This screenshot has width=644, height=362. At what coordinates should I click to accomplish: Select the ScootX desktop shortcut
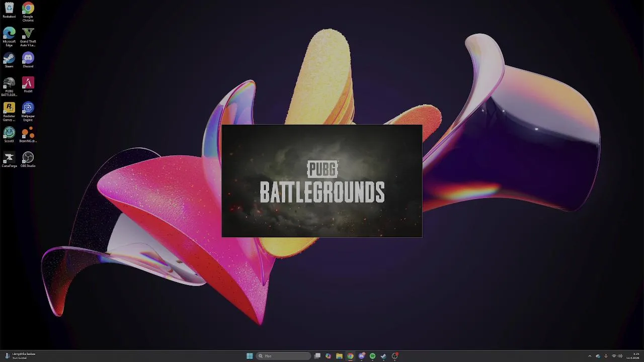click(x=9, y=135)
